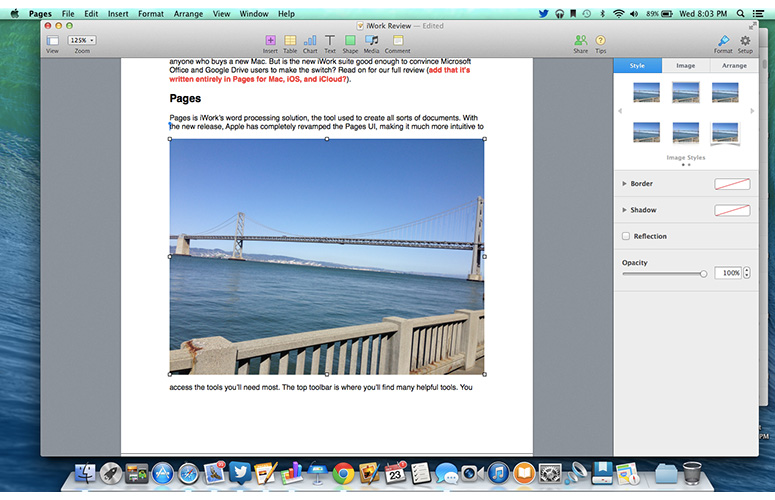775x500 pixels.
Task: Click the Opacity slider handle
Action: tap(703, 274)
